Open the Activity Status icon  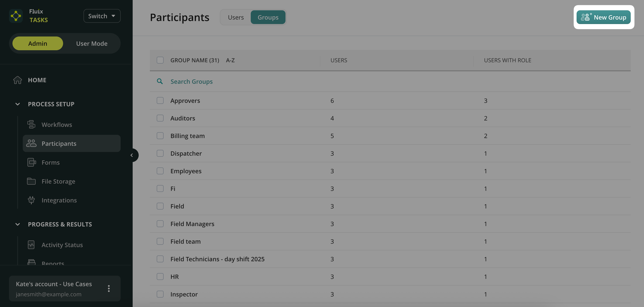(31, 245)
